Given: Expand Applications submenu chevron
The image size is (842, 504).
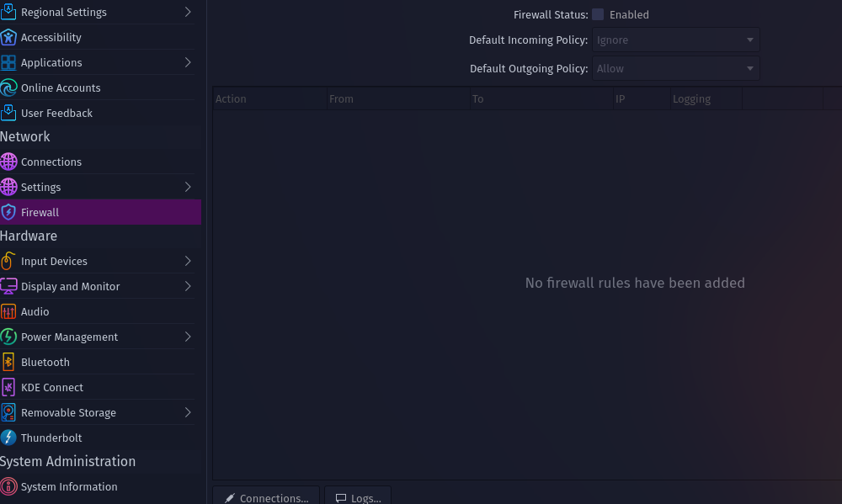Looking at the screenshot, I should [188, 62].
